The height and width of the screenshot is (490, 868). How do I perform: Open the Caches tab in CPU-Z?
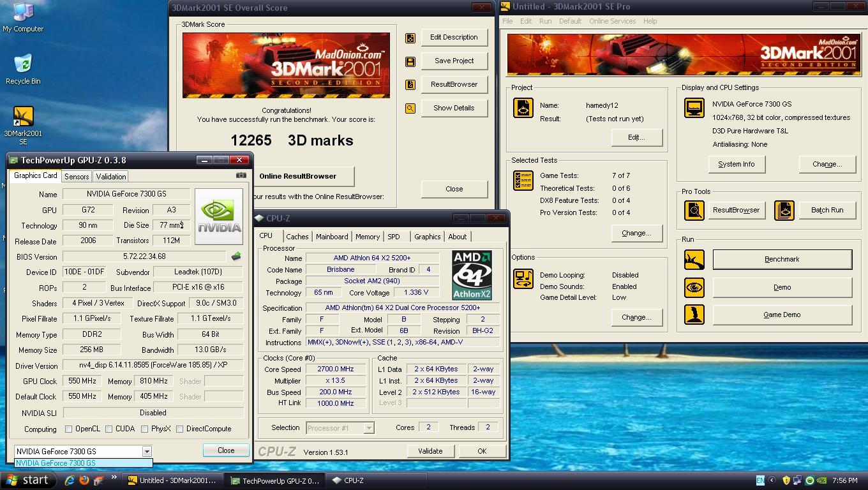click(297, 237)
